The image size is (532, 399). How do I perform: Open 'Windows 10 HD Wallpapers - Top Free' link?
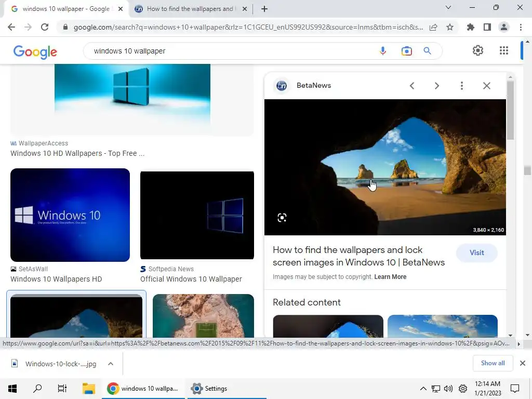pyautogui.click(x=77, y=153)
